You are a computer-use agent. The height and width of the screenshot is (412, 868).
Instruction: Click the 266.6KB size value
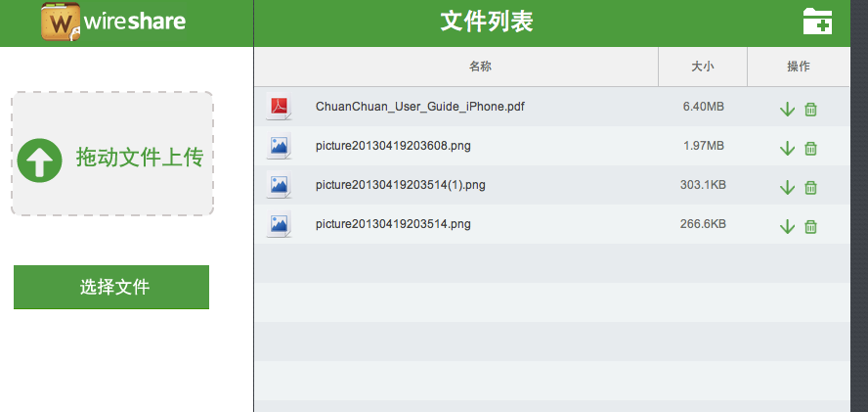[703, 224]
